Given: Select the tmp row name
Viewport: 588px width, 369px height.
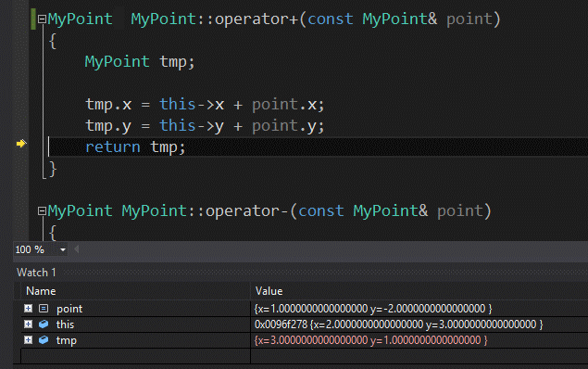Looking at the screenshot, I should click(67, 340).
